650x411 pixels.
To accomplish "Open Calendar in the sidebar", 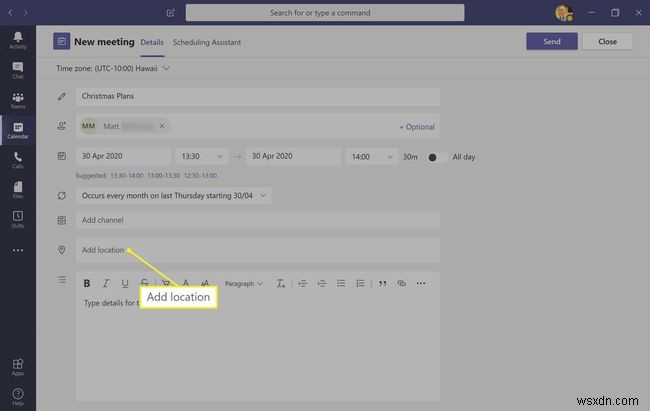I will pos(18,130).
